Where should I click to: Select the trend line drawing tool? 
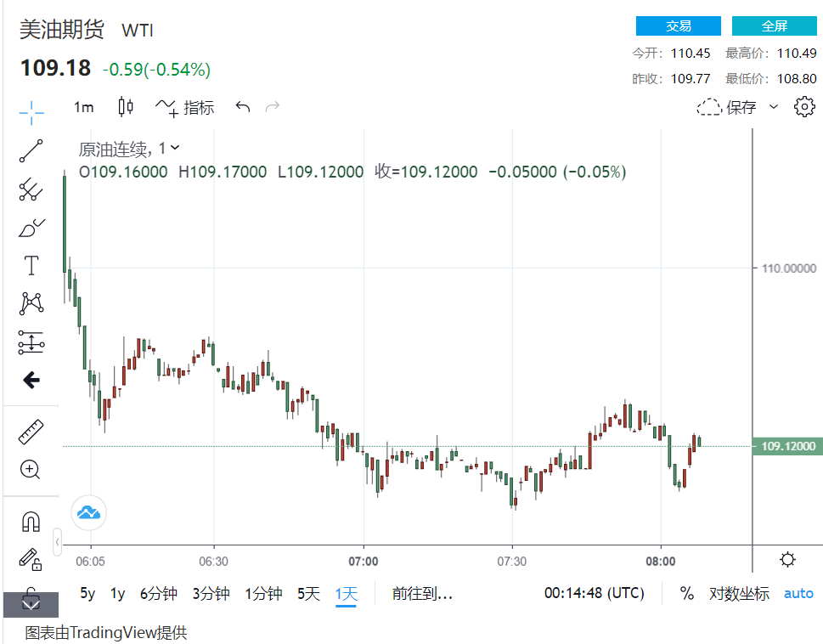[31, 150]
